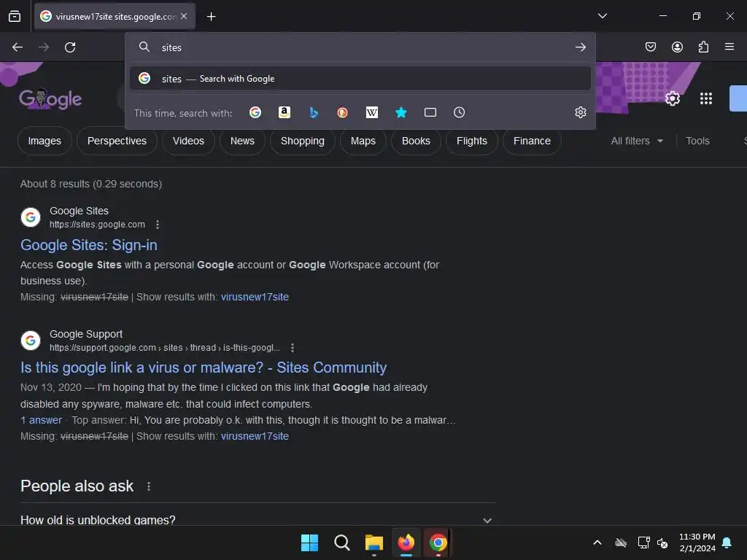Click virusnew17site link under Google Support result
747x560 pixels.
(255, 436)
